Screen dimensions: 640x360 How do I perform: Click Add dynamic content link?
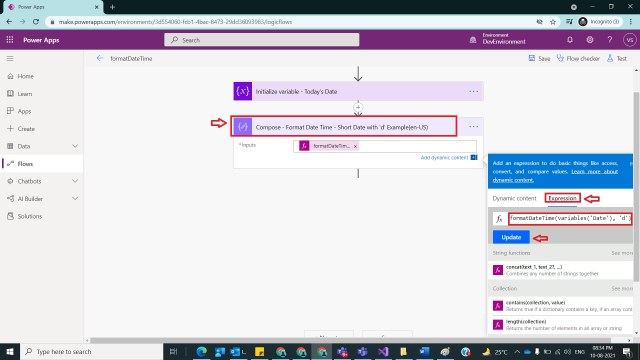(x=444, y=158)
